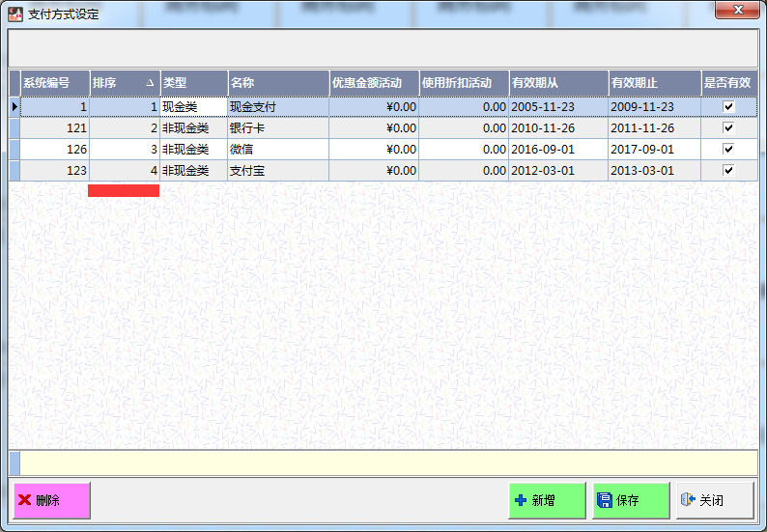Image resolution: width=767 pixels, height=532 pixels.
Task: Click the current row arrow indicator
Action: 14,106
